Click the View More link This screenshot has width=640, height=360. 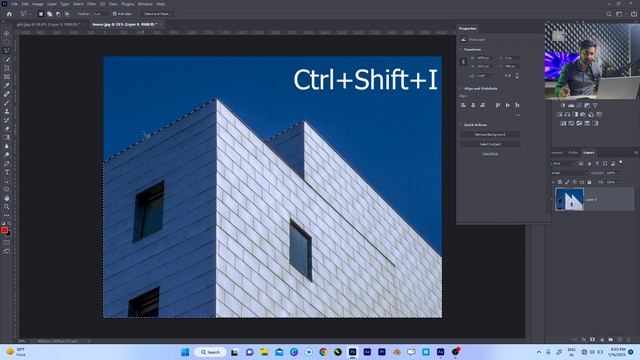(x=490, y=154)
